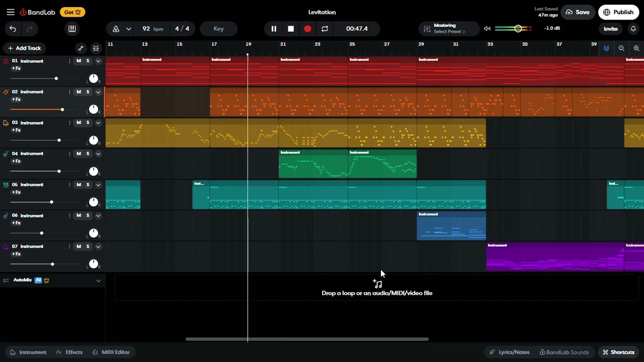The image size is (644, 362).
Task: Click the undo arrow icon
Action: 13,29
